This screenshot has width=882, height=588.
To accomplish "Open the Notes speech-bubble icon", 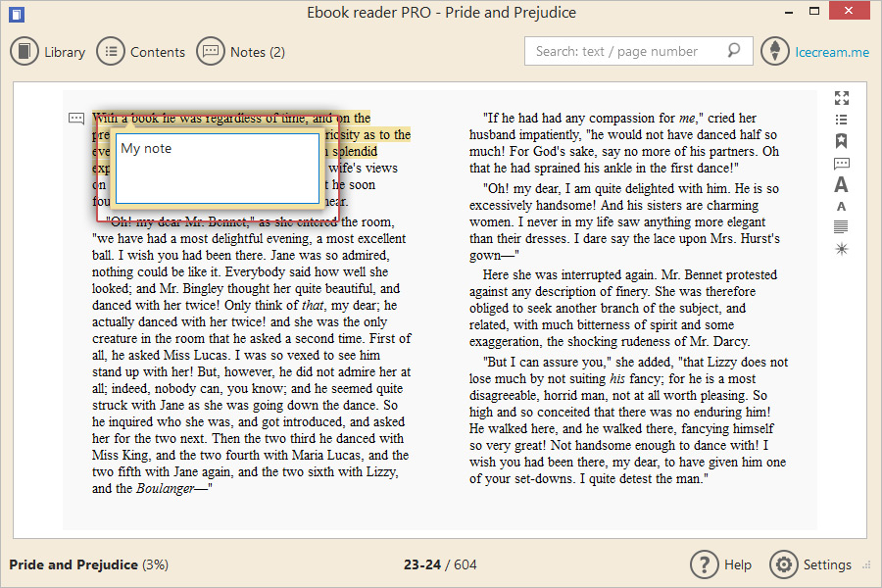I will pos(211,52).
